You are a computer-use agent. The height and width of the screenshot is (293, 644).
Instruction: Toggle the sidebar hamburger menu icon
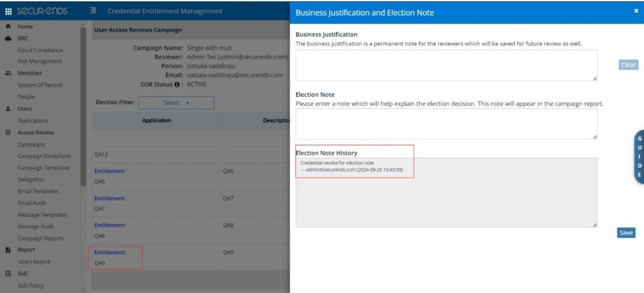tap(93, 11)
